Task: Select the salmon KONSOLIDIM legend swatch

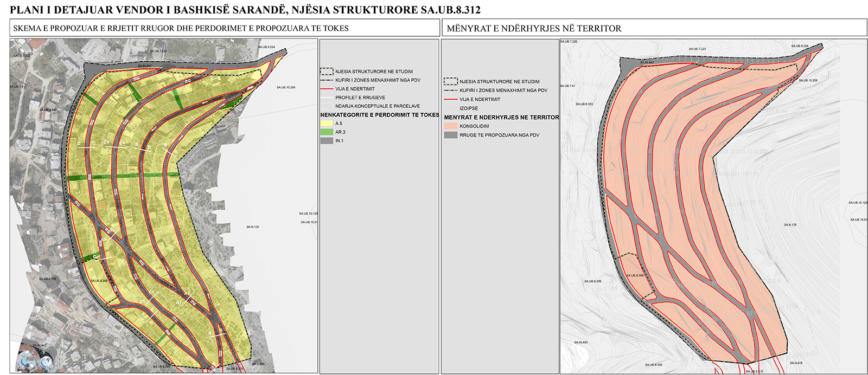Action: click(x=451, y=126)
